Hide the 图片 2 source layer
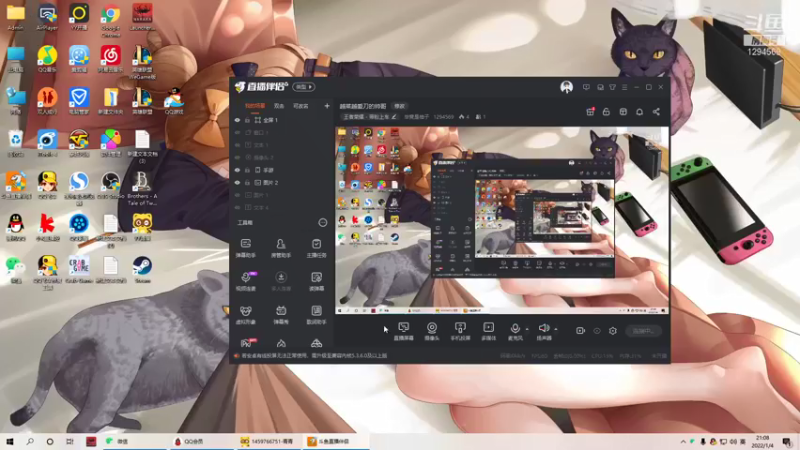 click(x=237, y=182)
